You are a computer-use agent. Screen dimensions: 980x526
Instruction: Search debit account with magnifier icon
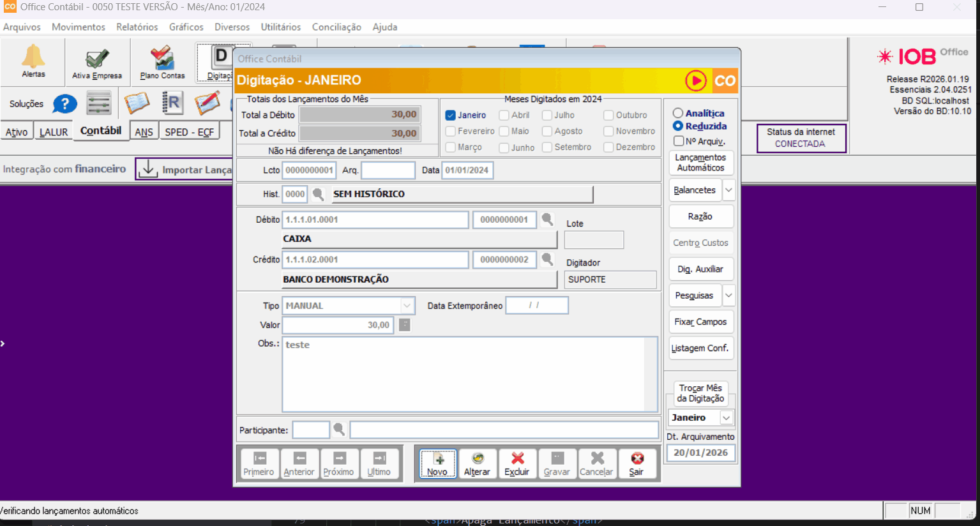click(x=547, y=220)
